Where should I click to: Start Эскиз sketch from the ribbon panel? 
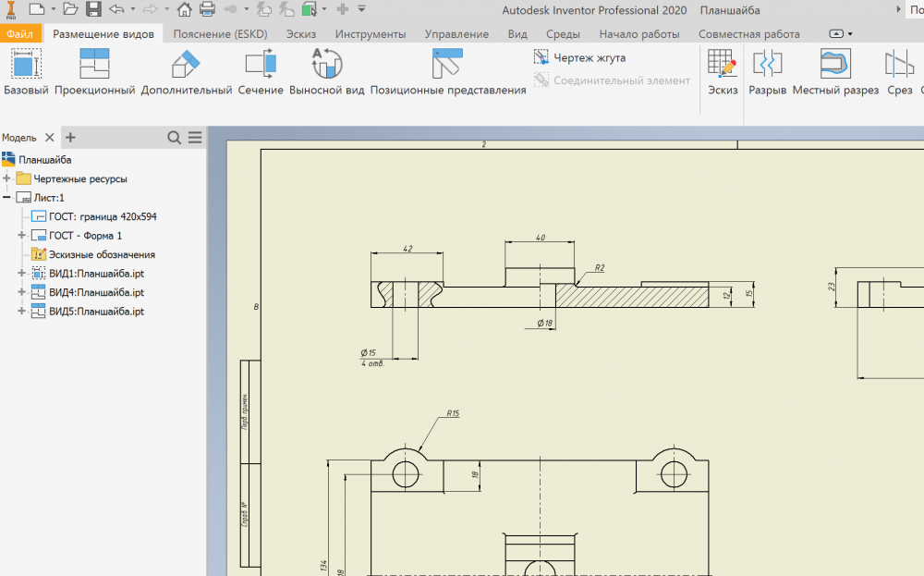[722, 72]
